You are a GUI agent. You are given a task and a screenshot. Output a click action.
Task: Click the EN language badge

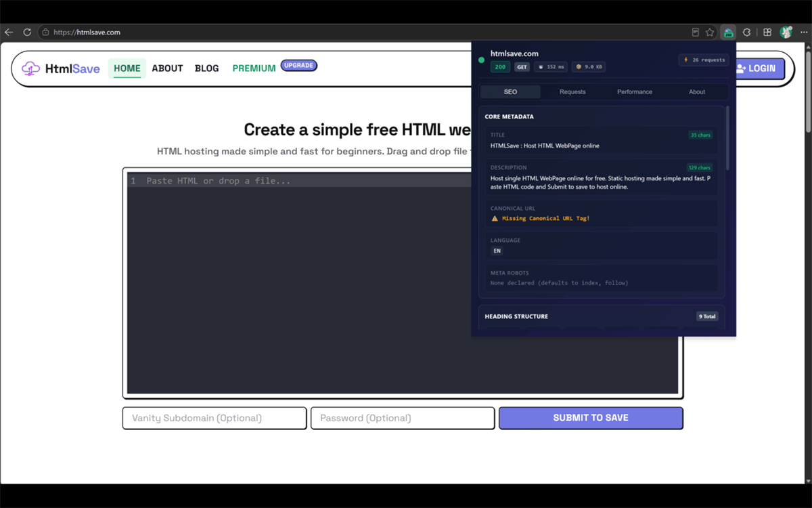[497, 251]
